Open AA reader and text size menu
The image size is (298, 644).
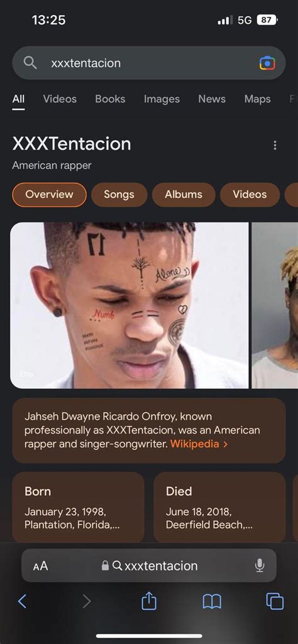[41, 566]
